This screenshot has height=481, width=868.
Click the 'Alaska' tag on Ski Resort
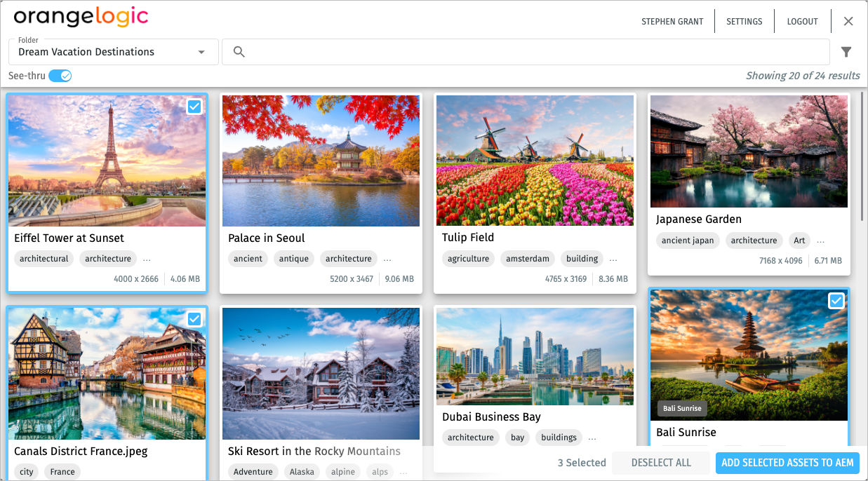tap(302, 472)
